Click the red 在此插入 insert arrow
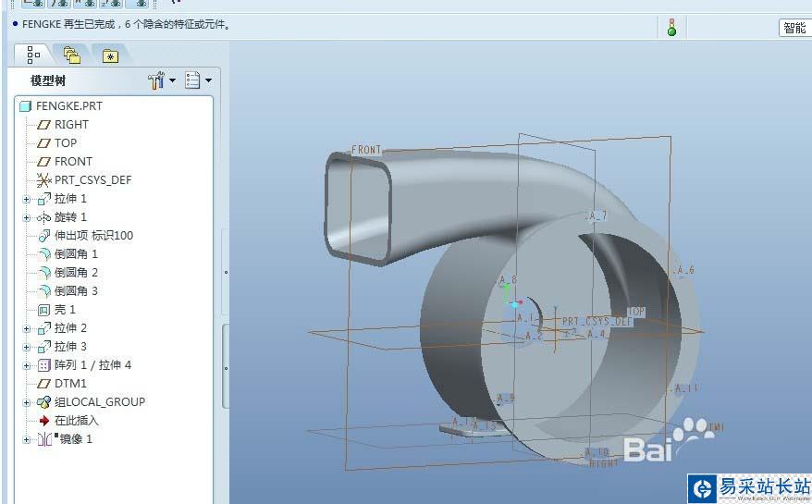This screenshot has height=504, width=812. click(44, 421)
